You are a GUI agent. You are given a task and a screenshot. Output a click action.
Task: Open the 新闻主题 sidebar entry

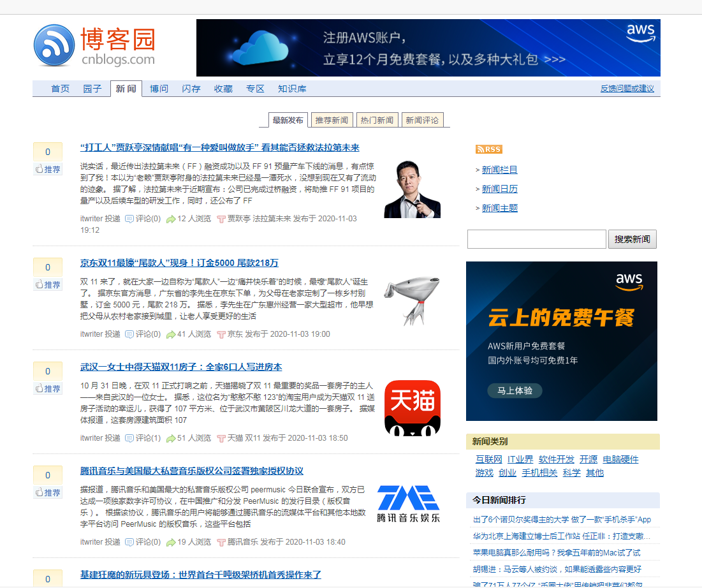click(499, 208)
